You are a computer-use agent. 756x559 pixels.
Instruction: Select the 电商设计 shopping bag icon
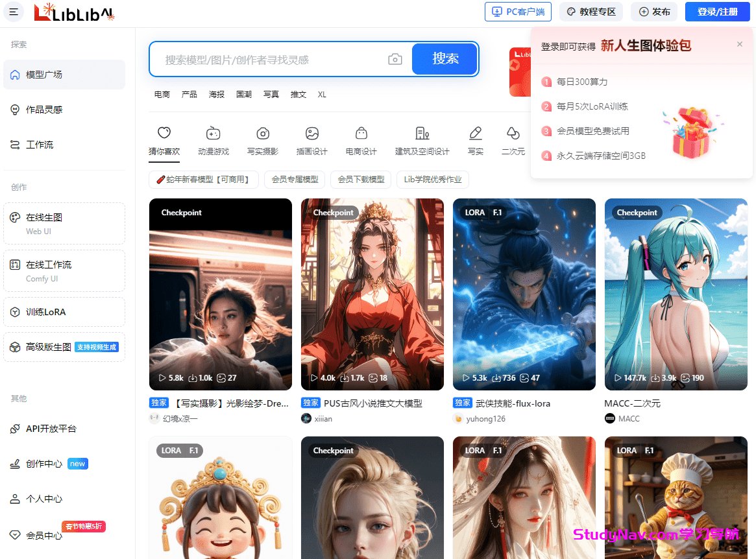361,134
